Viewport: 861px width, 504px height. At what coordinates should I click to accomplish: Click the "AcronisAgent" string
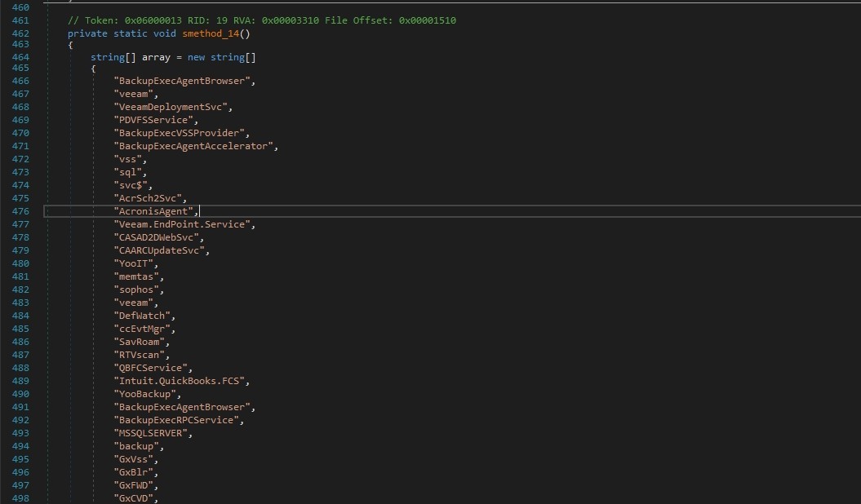point(153,211)
